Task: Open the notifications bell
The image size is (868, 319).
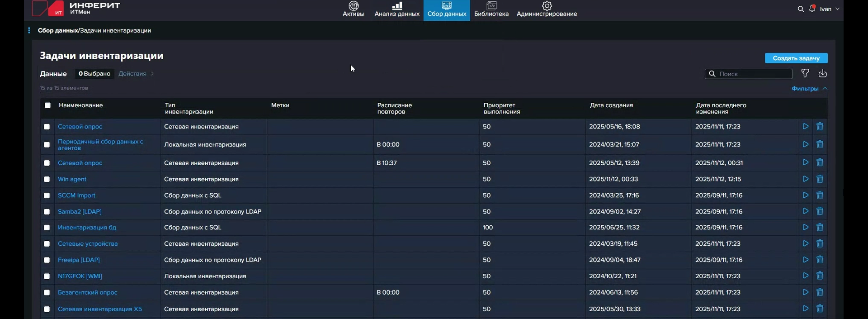Action: (x=812, y=9)
